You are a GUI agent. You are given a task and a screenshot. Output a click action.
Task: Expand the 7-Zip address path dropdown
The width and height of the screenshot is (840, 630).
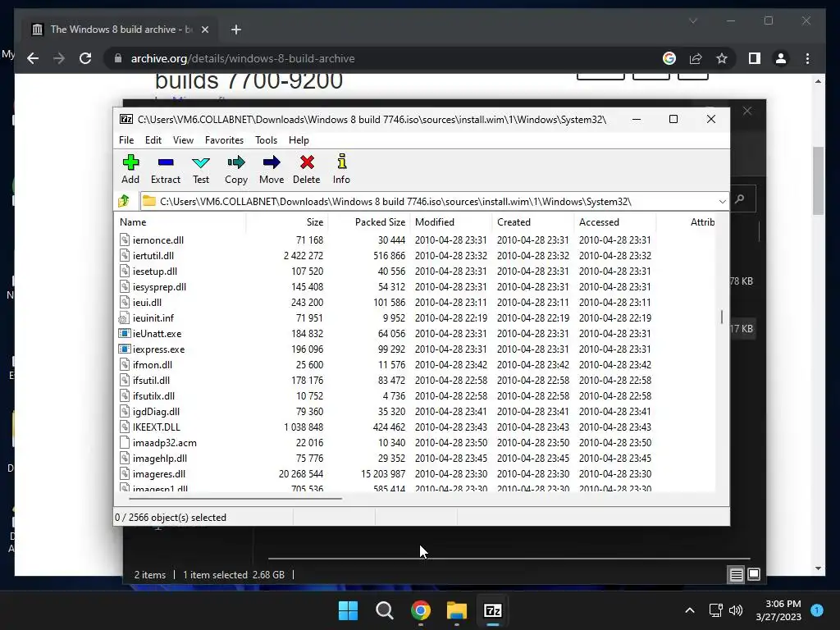coord(722,202)
